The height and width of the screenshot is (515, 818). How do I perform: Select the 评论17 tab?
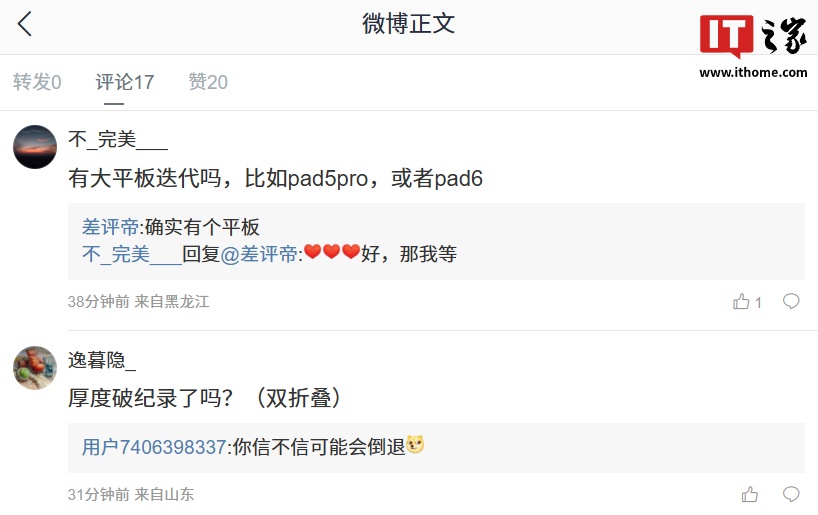click(125, 82)
